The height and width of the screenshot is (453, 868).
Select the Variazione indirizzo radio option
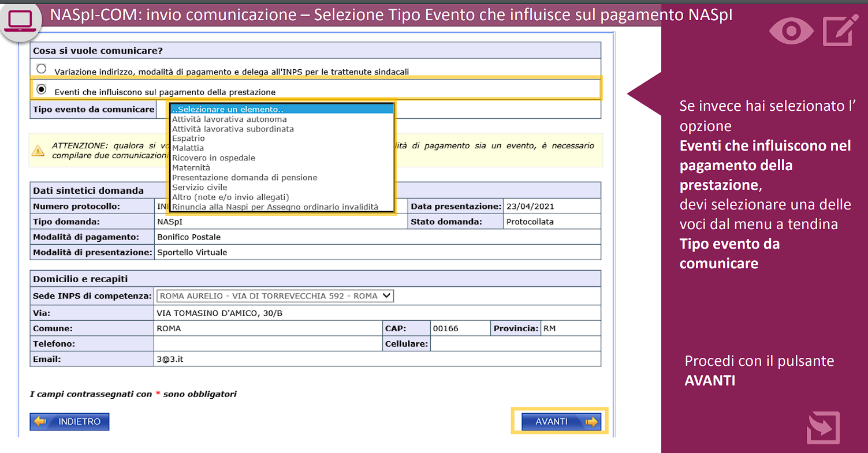(41, 68)
